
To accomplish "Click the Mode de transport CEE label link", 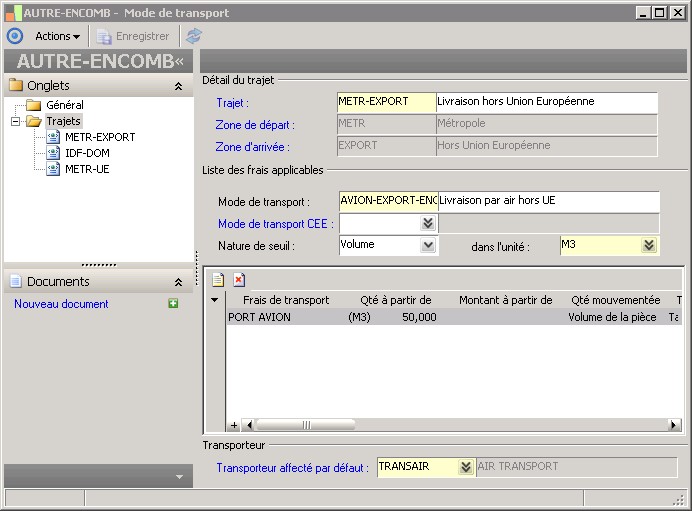I will pos(276,224).
